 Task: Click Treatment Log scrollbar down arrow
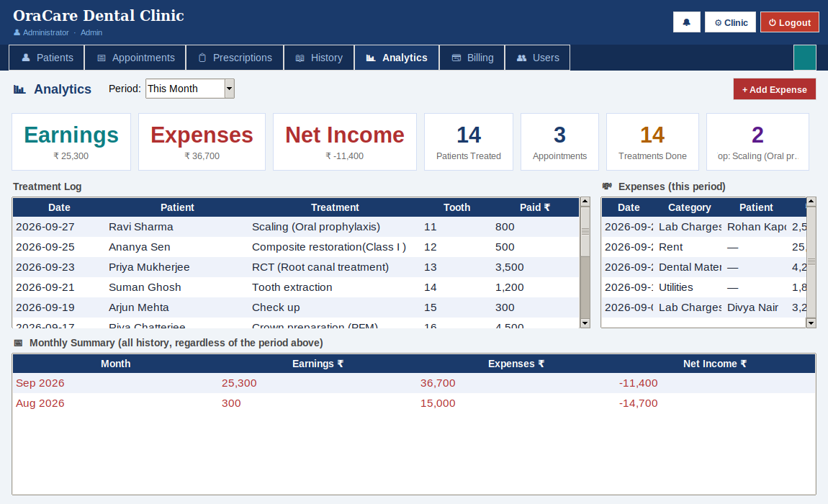point(585,323)
